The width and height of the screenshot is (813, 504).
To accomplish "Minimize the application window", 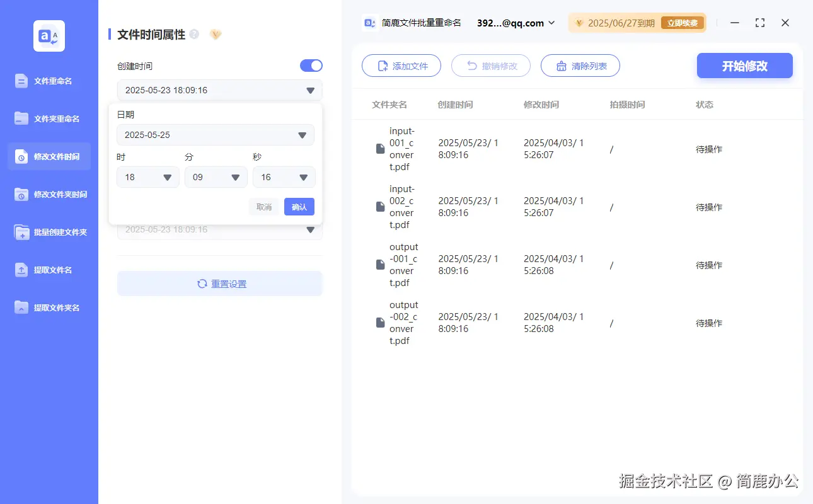I will pyautogui.click(x=735, y=23).
